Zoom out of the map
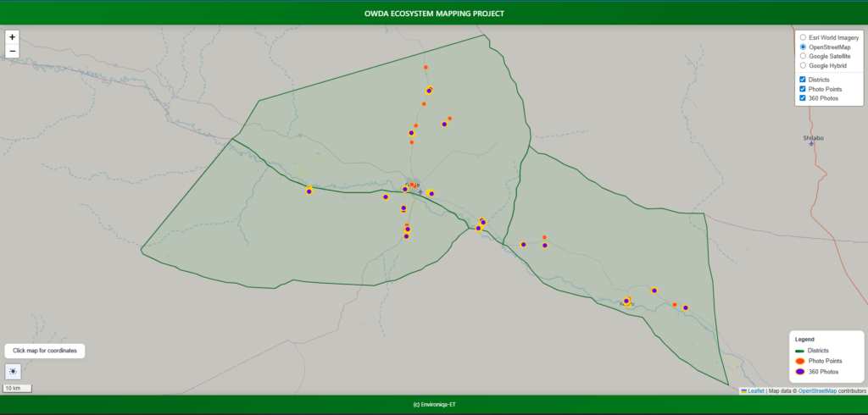This screenshot has width=868, height=415. coord(12,52)
